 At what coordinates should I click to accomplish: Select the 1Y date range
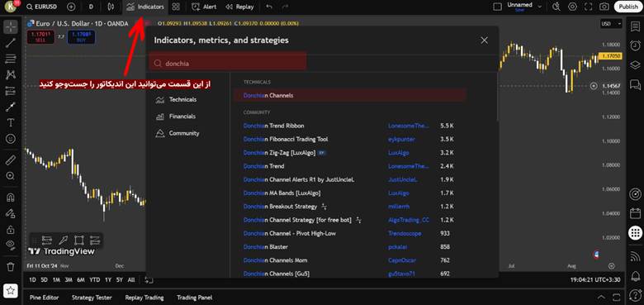(107, 279)
